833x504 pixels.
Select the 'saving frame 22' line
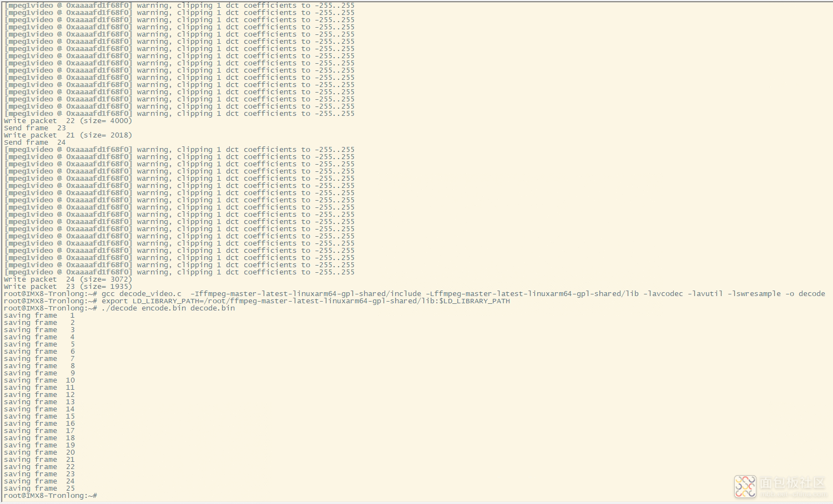click(x=39, y=467)
